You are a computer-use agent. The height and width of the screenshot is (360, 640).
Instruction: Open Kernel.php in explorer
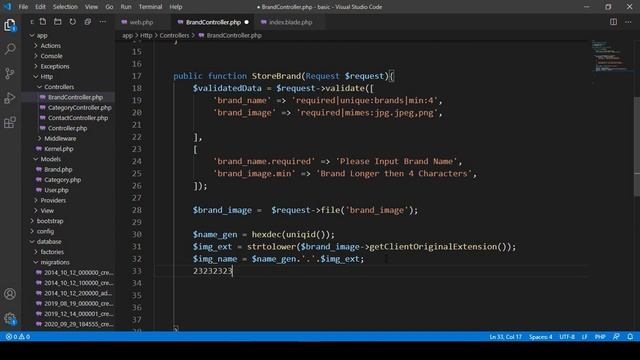59,149
